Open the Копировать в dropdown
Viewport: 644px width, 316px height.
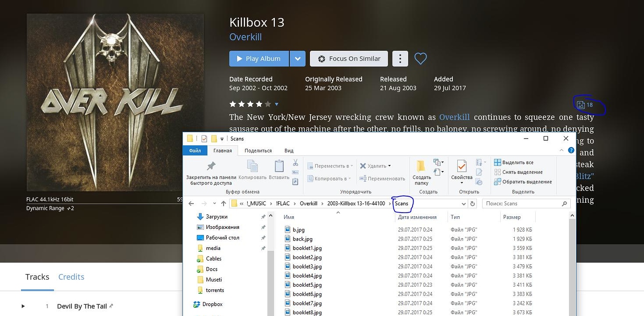(329, 179)
